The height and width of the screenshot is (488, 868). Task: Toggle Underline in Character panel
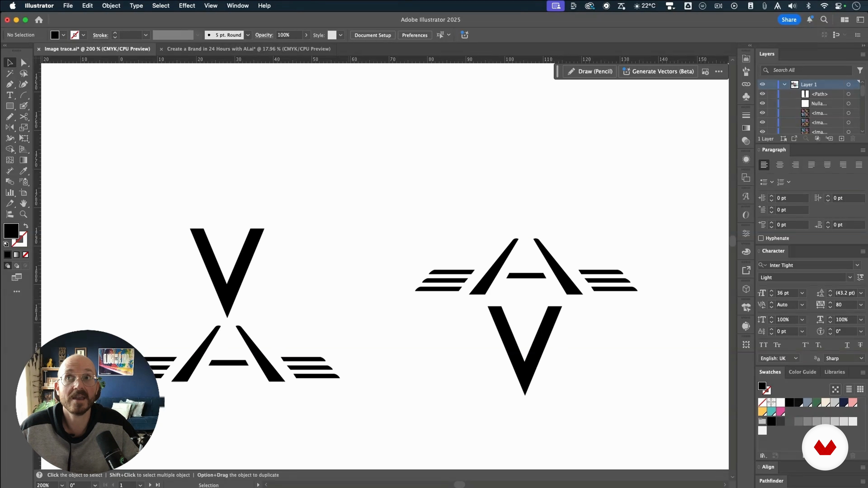847,345
